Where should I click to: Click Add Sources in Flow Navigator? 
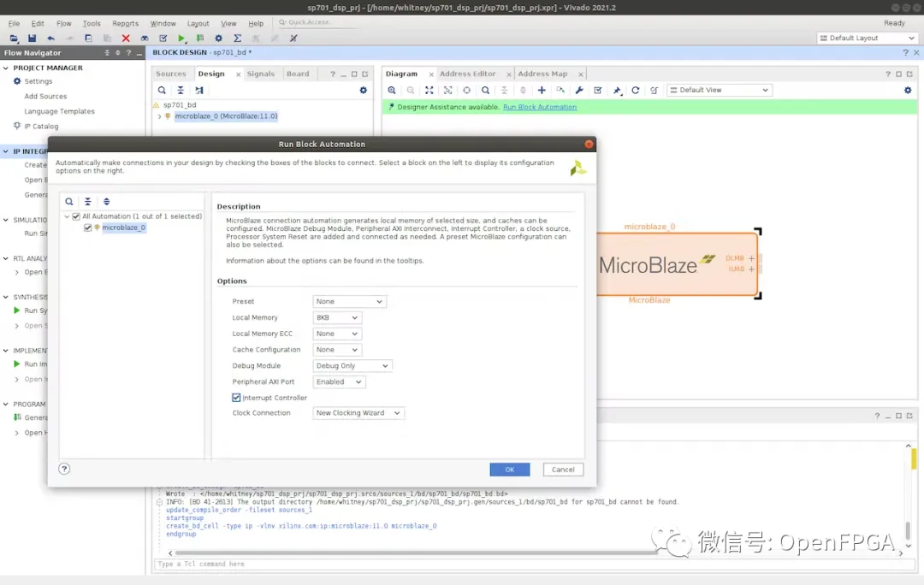45,96
